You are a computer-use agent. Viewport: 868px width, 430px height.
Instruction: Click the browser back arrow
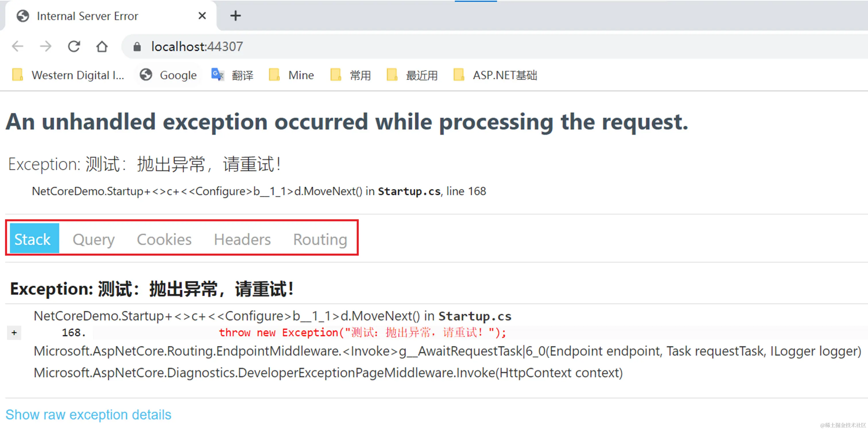[x=18, y=46]
